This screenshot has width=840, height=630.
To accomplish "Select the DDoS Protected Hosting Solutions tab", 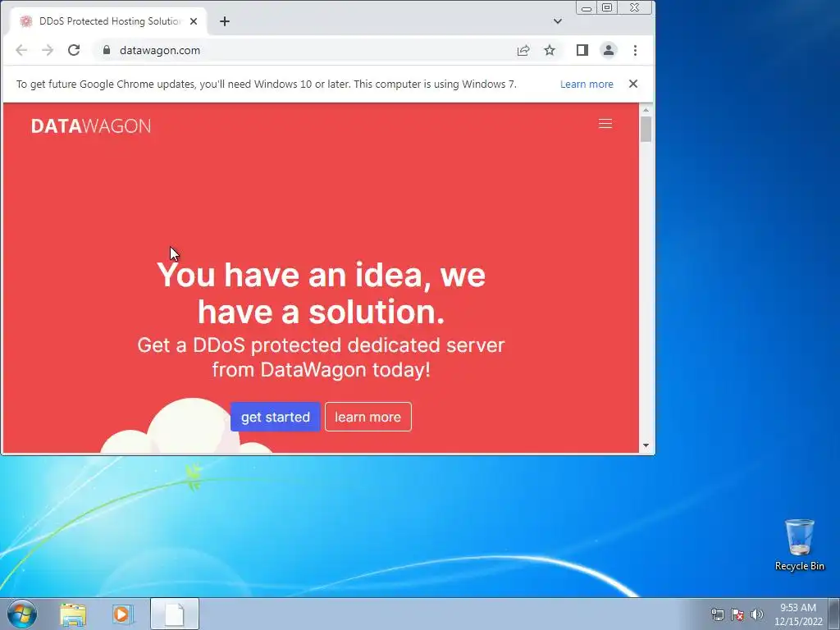I will (110, 21).
